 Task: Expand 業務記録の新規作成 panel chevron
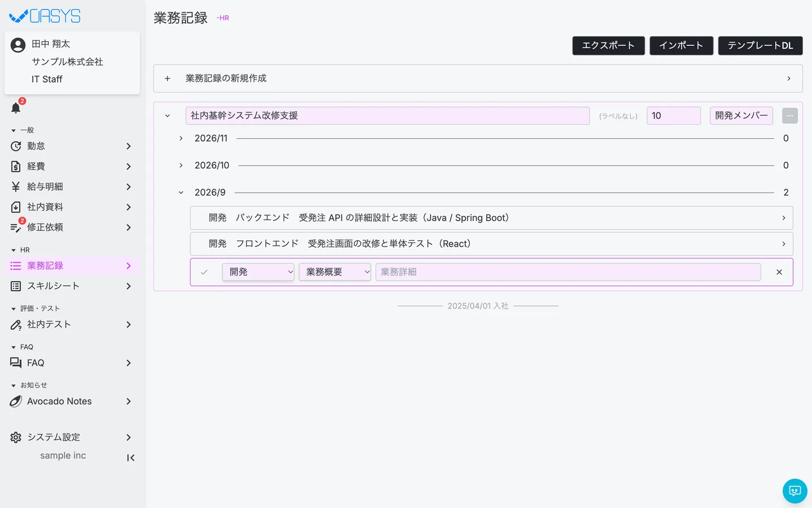[x=789, y=78]
